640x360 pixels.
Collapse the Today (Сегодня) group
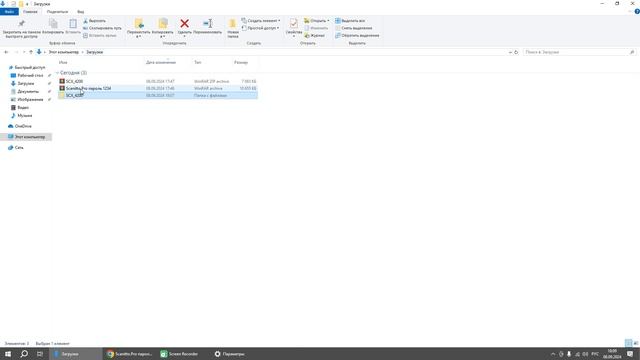coord(57,73)
